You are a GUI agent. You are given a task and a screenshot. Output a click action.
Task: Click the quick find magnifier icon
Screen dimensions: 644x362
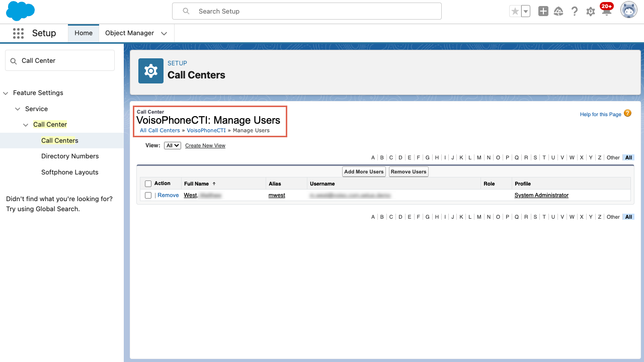(14, 61)
